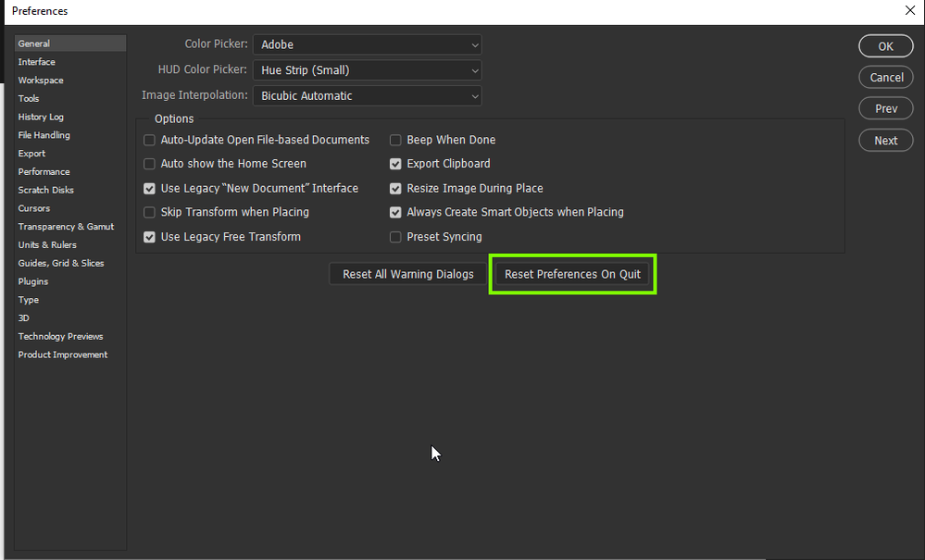
Task: Disable Always Create Smart Objects when Placing
Action: click(x=395, y=212)
